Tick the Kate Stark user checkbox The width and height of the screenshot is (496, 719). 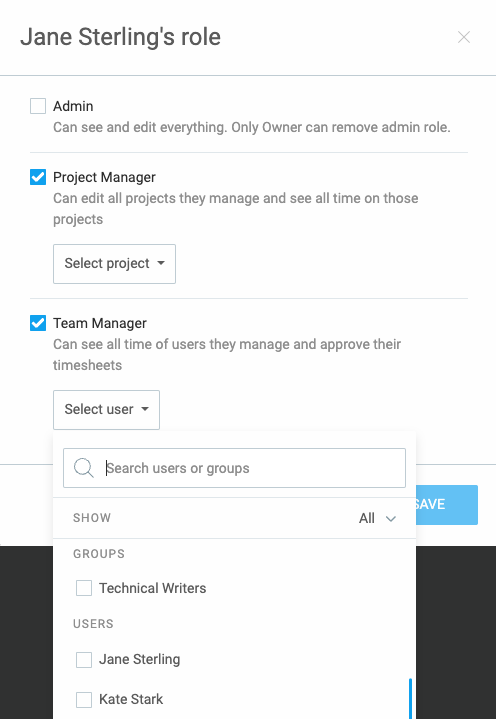[x=84, y=700]
